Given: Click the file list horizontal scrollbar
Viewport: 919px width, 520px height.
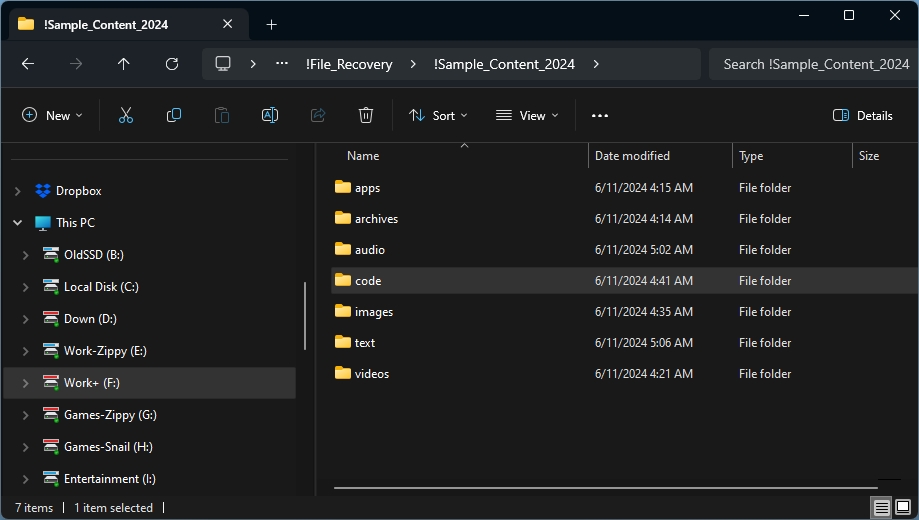Looking at the screenshot, I should 605,487.
